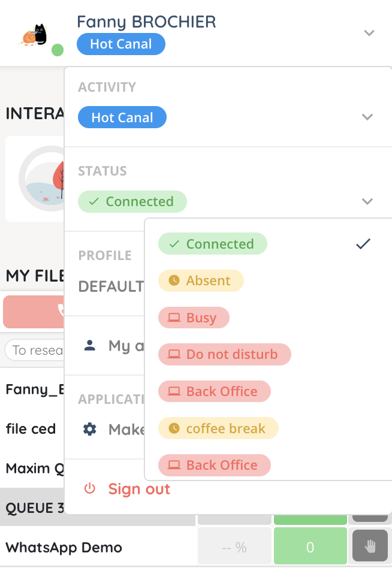The width and height of the screenshot is (392, 568).
Task: Set status to Absent
Action: tap(201, 281)
